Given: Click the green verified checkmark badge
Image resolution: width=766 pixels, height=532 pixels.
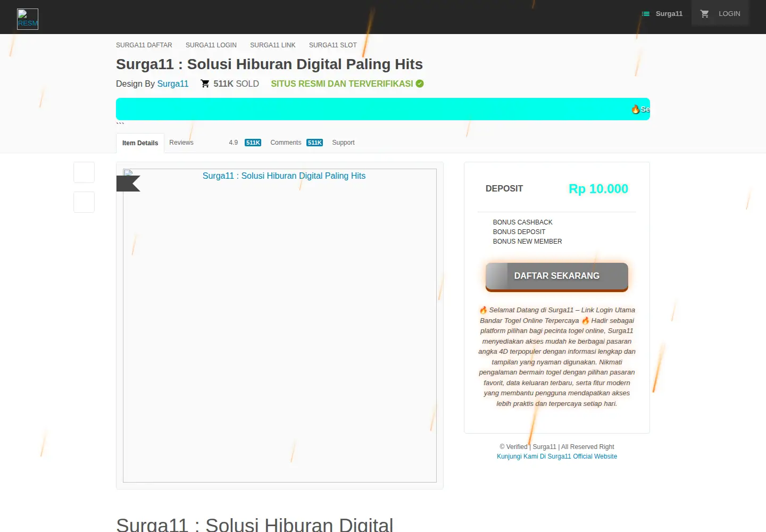Looking at the screenshot, I should 420,84.
